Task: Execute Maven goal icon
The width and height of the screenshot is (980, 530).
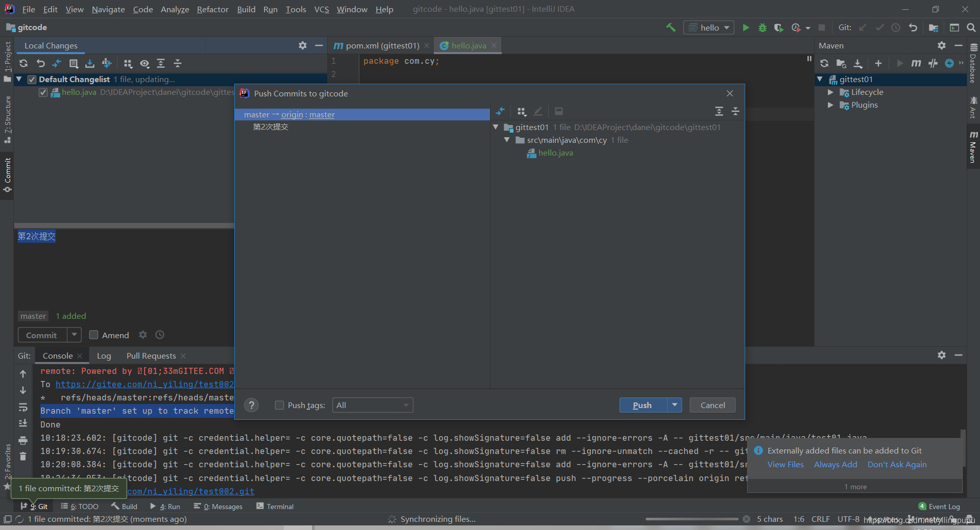Action: (916, 63)
